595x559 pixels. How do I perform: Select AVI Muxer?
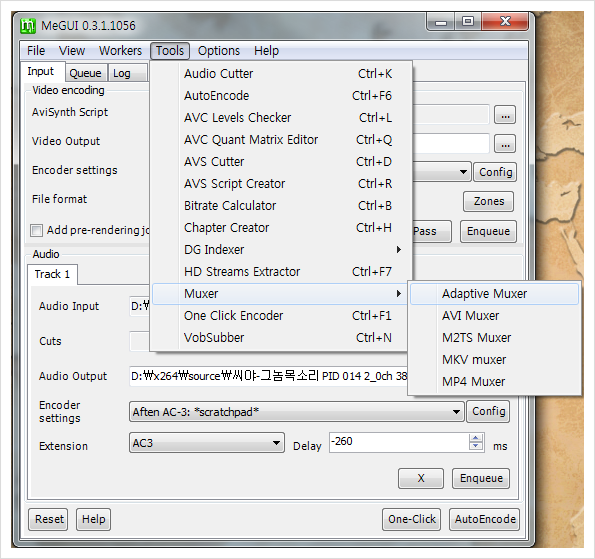(494, 316)
